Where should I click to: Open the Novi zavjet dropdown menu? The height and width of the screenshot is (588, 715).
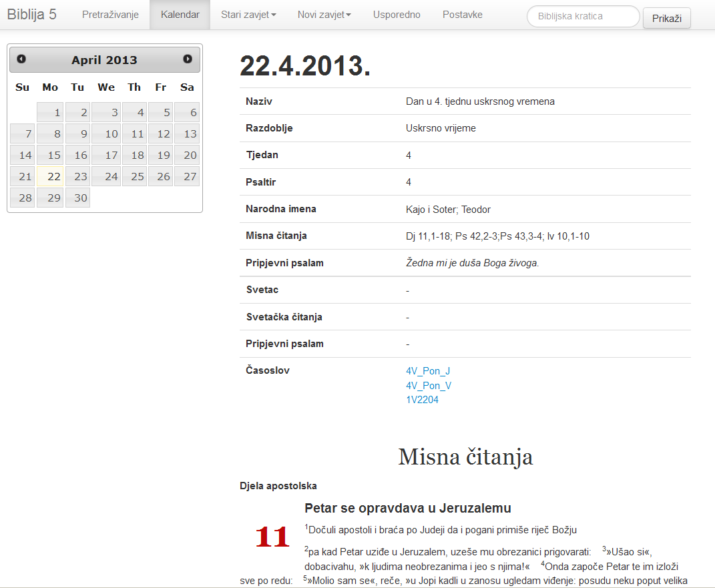pos(324,15)
